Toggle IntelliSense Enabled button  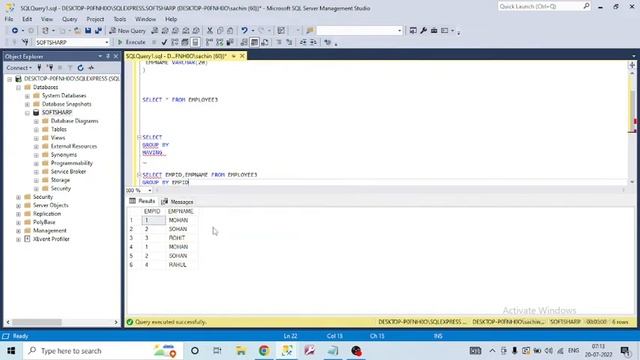tap(196, 42)
